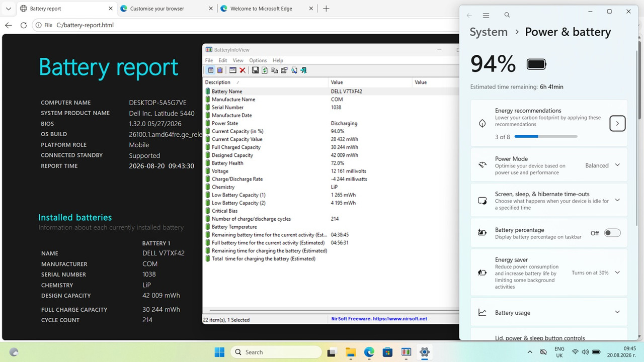Image resolution: width=644 pixels, height=362 pixels.
Task: Select the Designed Capacity row in BatteryInfoView
Action: (x=331, y=155)
